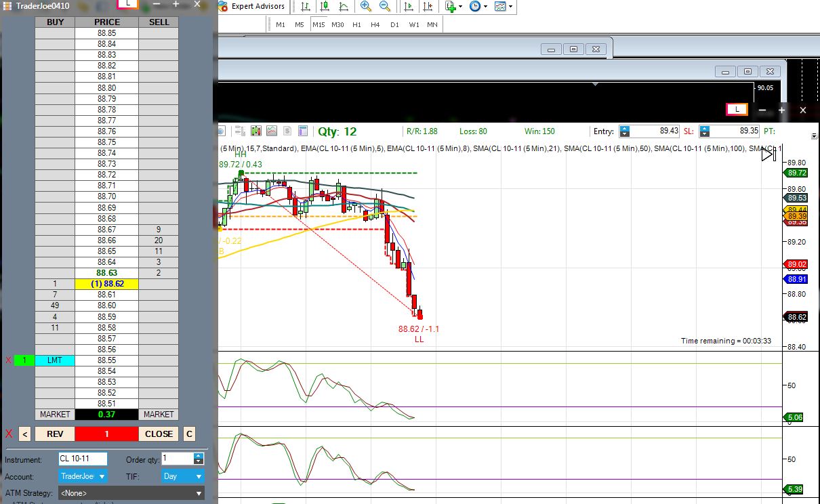This screenshot has width=820, height=504.
Task: Select the M15 timeframe
Action: 319,24
